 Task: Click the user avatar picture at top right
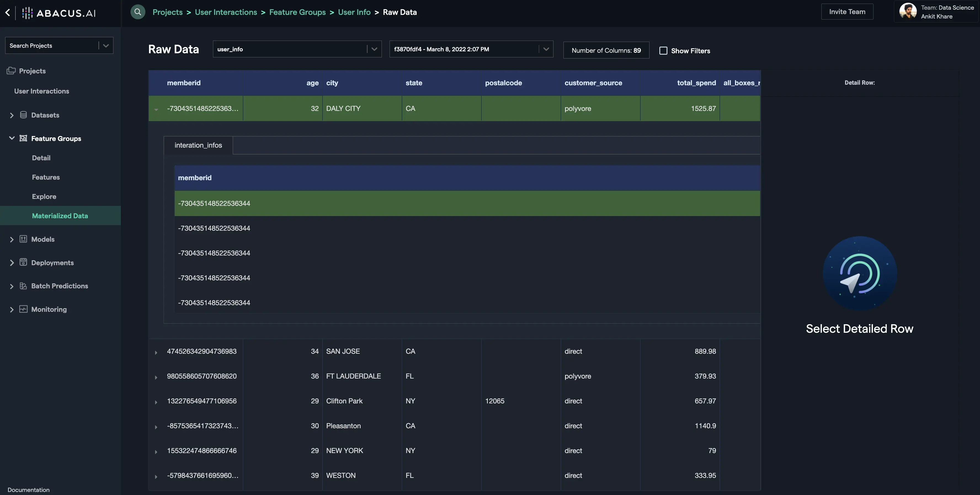point(908,11)
